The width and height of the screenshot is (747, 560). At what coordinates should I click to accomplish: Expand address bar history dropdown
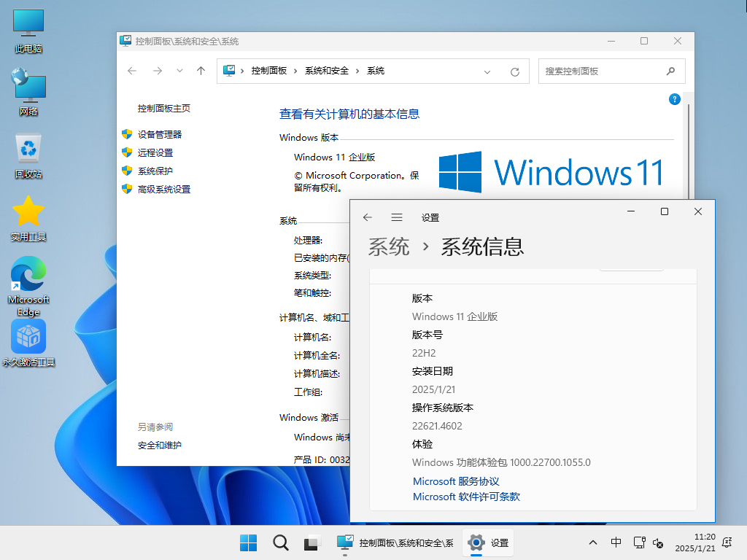click(487, 72)
